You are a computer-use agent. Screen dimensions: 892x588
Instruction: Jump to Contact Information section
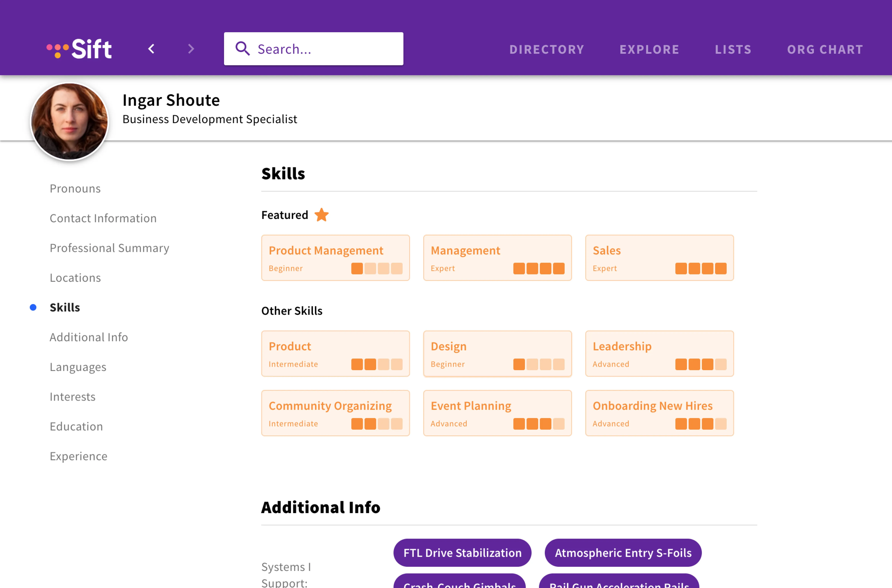pyautogui.click(x=103, y=218)
